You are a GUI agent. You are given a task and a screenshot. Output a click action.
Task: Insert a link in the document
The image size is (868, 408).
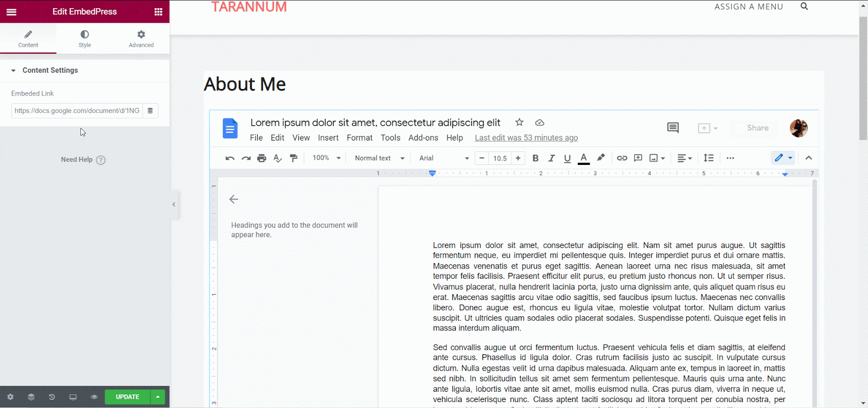[622, 158]
